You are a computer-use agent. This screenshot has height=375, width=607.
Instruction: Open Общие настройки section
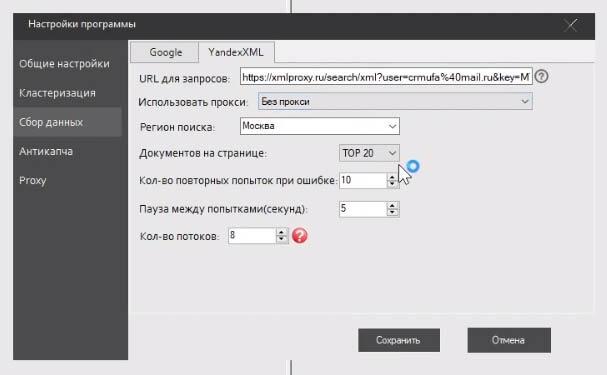point(64,63)
